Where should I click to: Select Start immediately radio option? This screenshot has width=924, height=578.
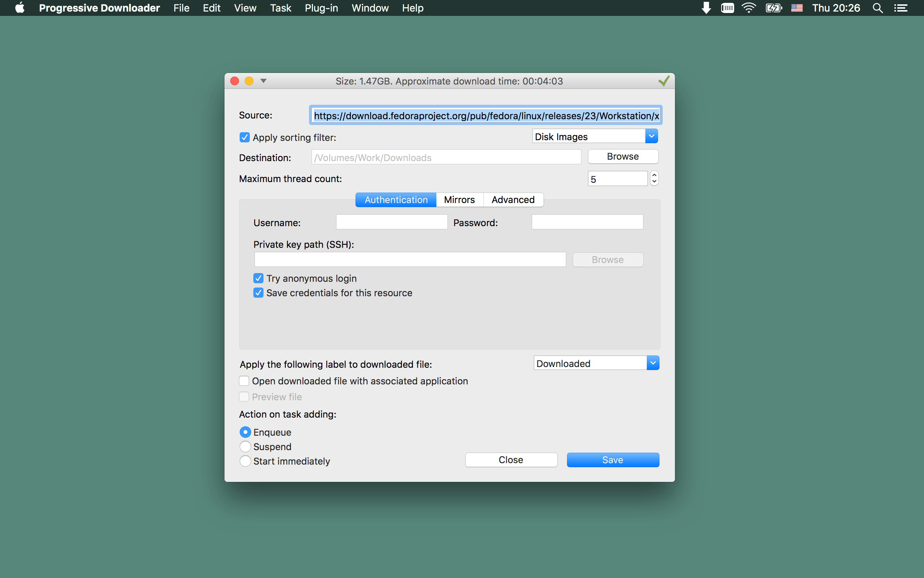pyautogui.click(x=245, y=461)
